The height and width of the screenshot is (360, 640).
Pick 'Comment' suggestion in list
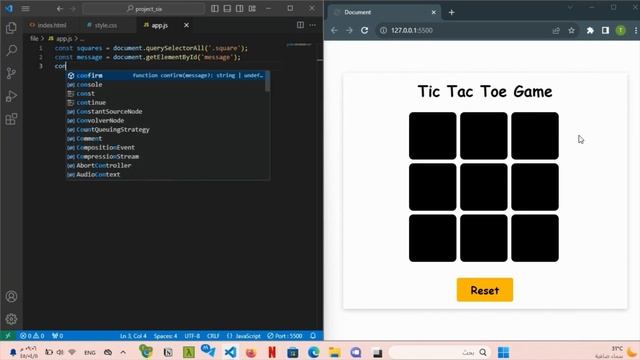click(167, 138)
